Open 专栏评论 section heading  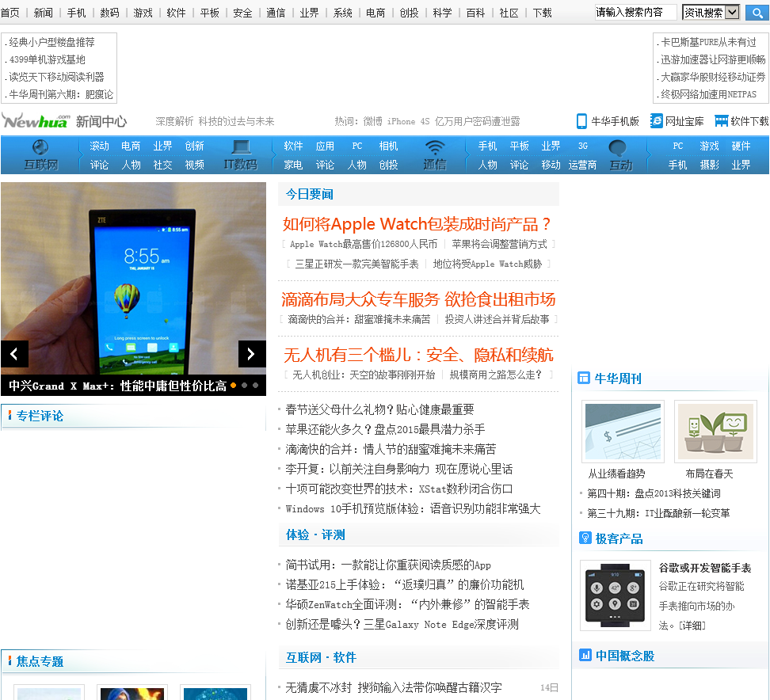pos(40,416)
